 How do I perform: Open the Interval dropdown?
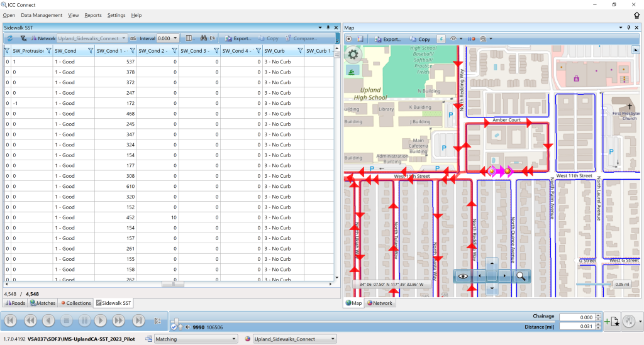point(175,38)
